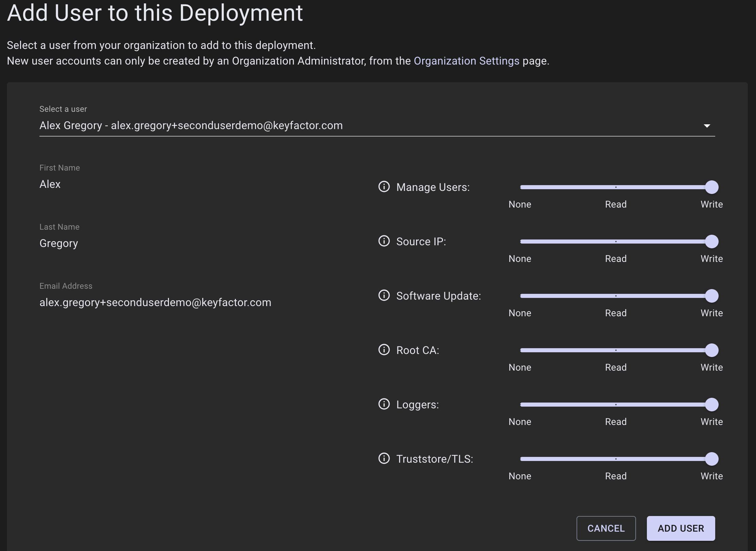Click the selected user Alex Gregory field
This screenshot has width=756, height=551.
point(191,126)
